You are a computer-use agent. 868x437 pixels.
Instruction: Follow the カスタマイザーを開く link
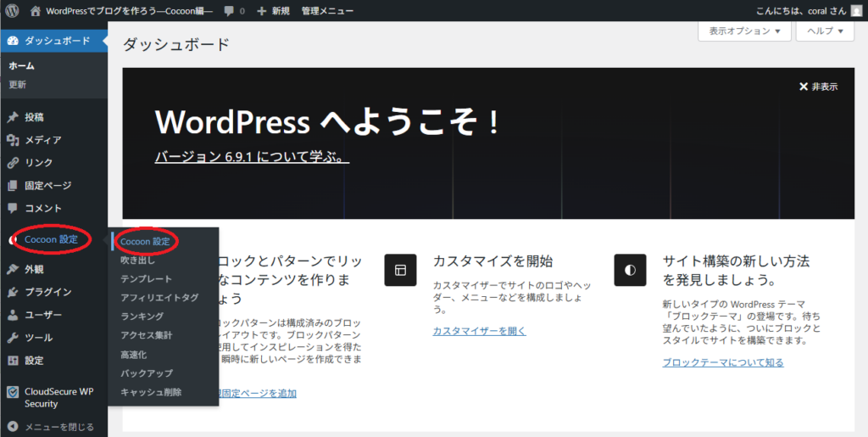[x=480, y=331]
